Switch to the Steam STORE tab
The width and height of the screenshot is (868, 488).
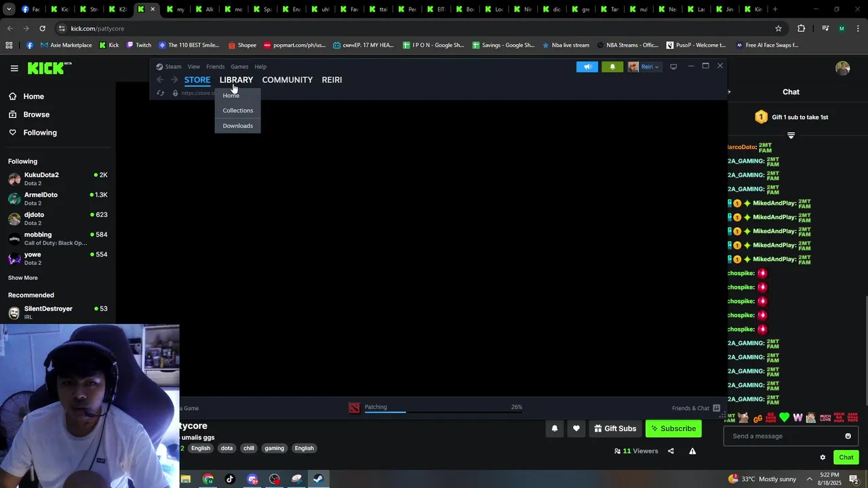197,80
